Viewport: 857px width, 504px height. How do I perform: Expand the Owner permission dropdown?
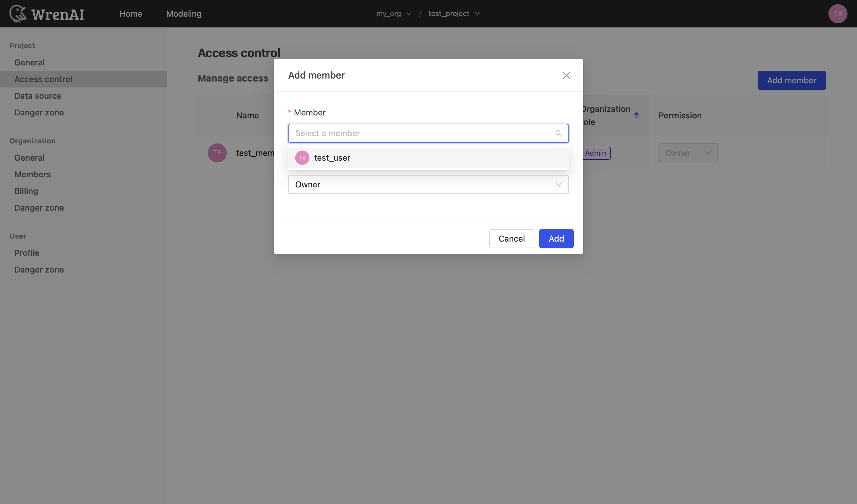point(428,184)
